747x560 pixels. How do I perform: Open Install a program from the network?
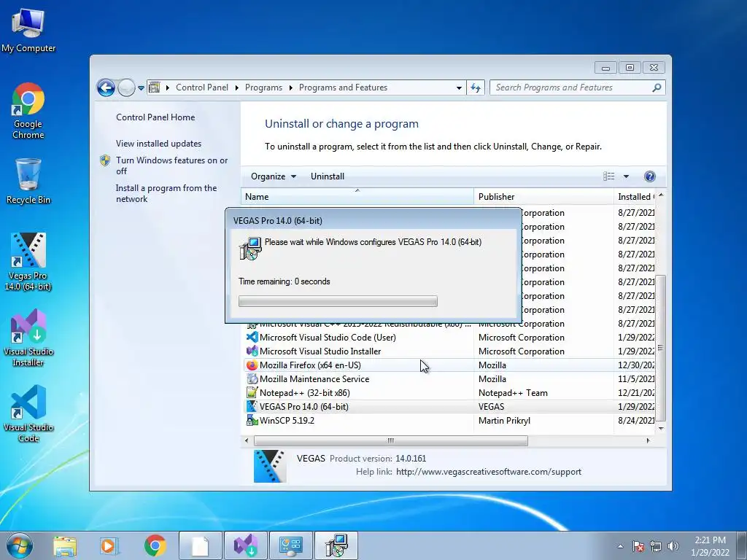coord(166,193)
